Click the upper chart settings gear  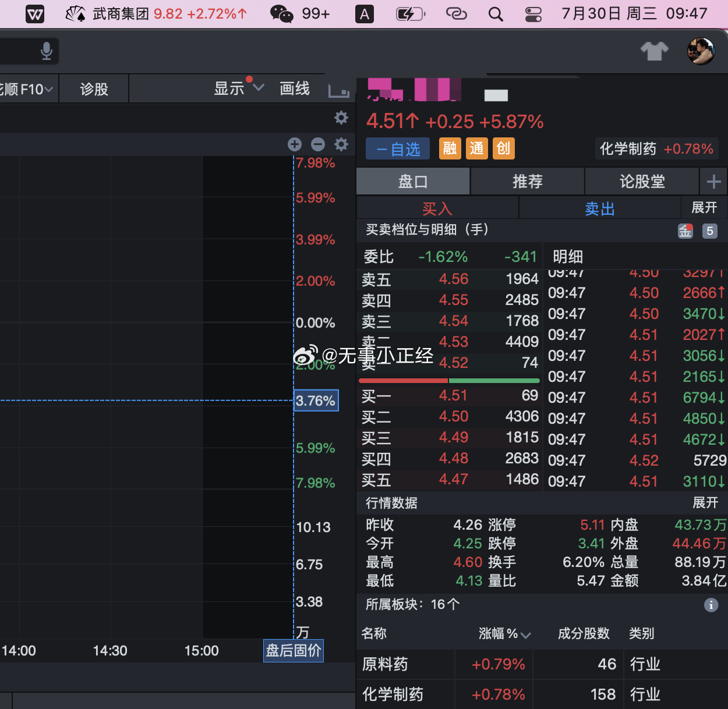click(341, 118)
